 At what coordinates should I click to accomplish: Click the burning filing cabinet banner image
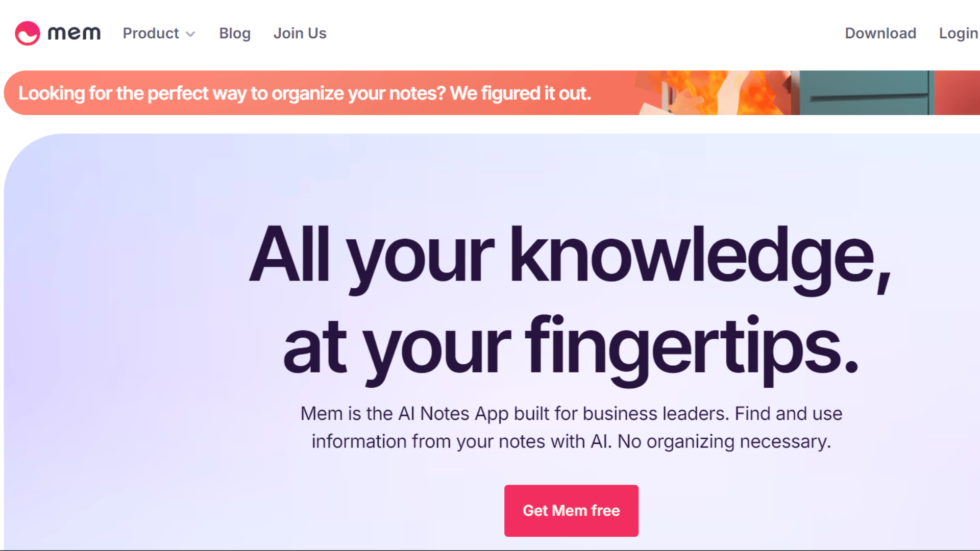coord(806,93)
